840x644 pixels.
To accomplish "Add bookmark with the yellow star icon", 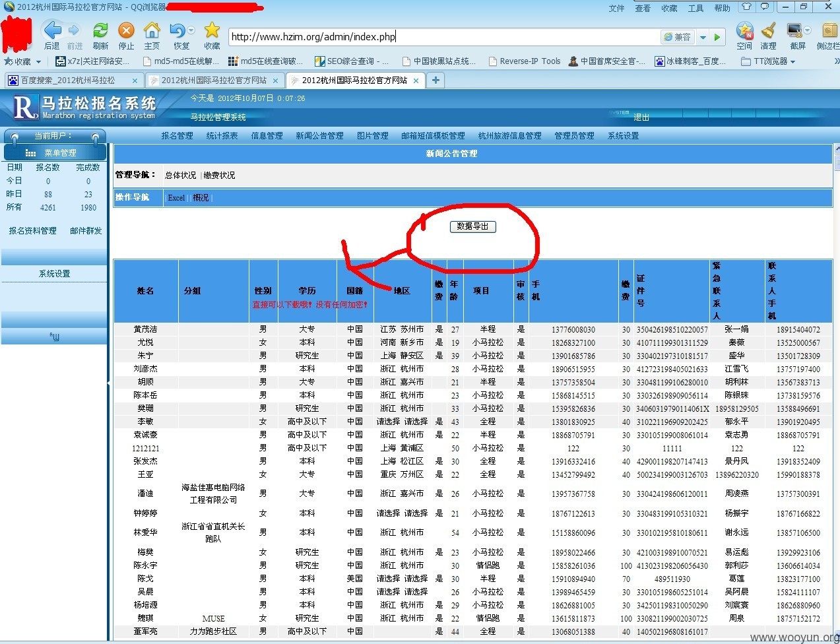I will click(212, 30).
